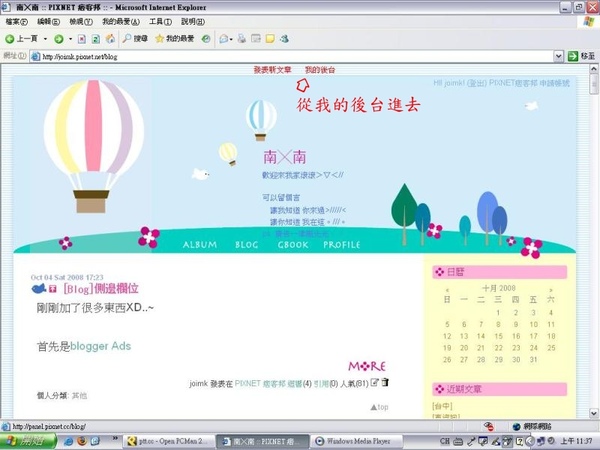Launch Firefox from quick launch
Viewport: 600px width, 450px height.
[x=82, y=442]
